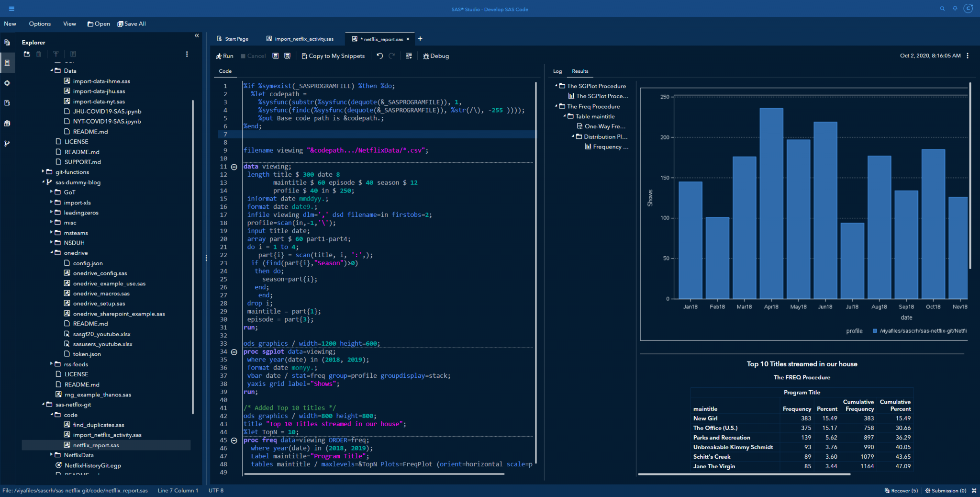
Task: Click Save All in the menu bar
Action: (x=132, y=24)
